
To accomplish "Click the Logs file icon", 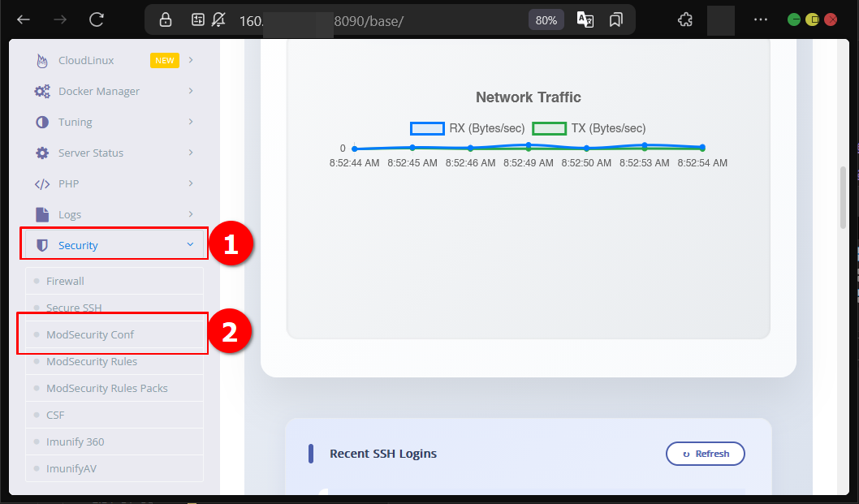I will (42, 215).
